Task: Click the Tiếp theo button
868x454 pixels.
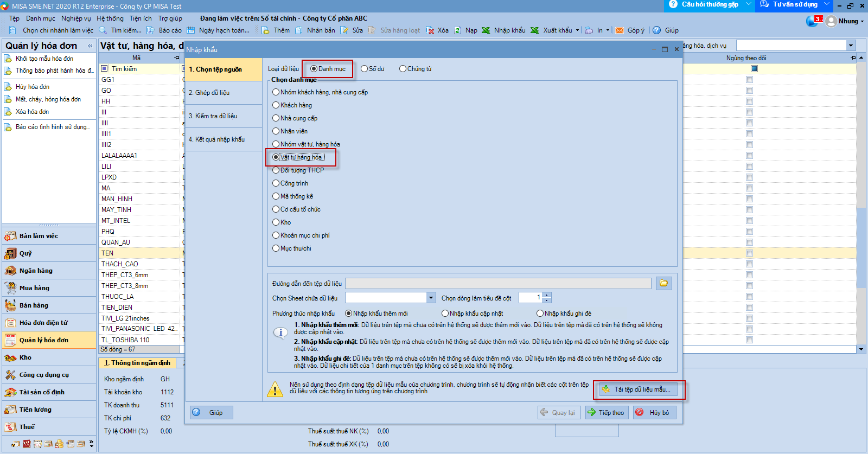Action: (606, 413)
